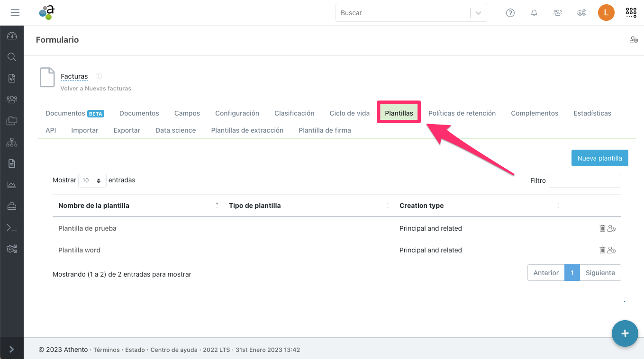Click into the Filtro input field
This screenshot has width=644, height=359.
click(x=585, y=180)
